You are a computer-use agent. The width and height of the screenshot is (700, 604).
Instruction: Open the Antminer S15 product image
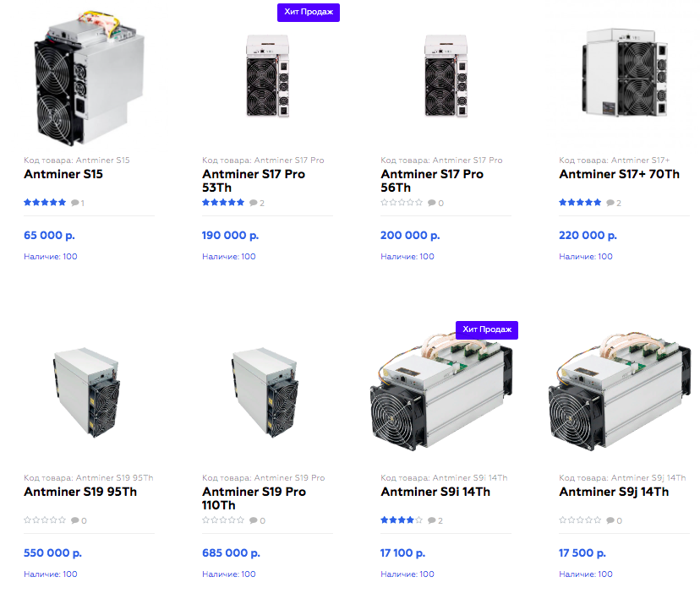pyautogui.click(x=90, y=79)
